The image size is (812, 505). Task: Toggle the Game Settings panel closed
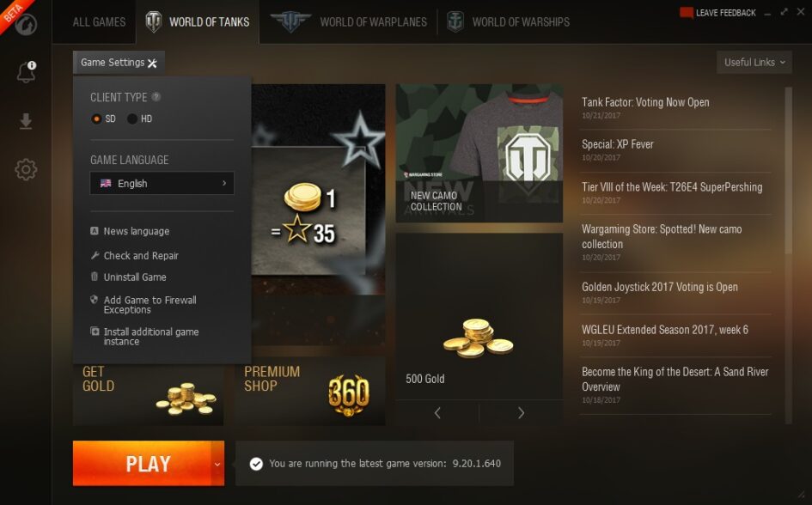coord(119,63)
